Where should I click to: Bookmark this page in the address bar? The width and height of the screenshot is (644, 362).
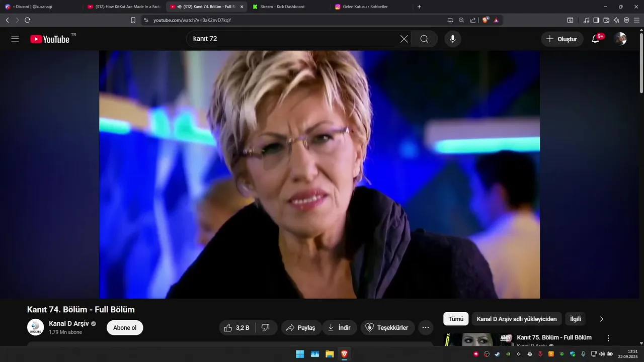133,20
